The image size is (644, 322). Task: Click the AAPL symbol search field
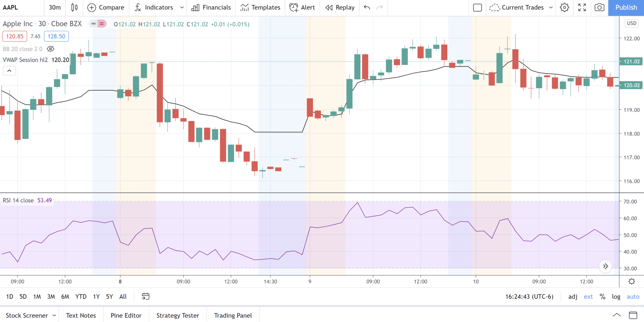(11, 7)
